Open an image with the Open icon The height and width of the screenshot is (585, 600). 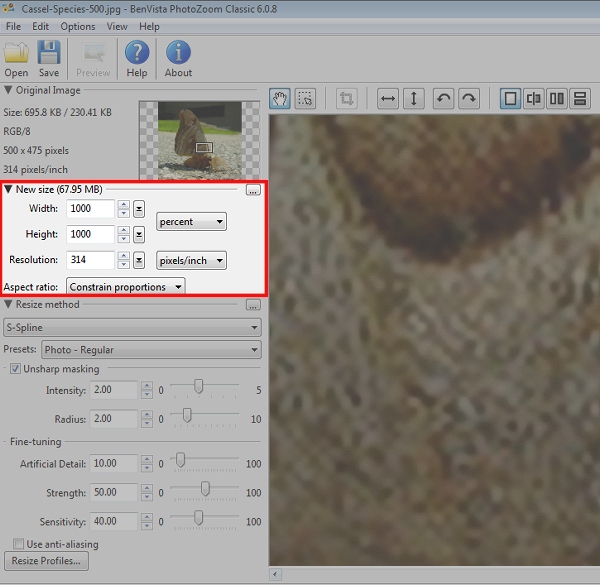coord(16,59)
